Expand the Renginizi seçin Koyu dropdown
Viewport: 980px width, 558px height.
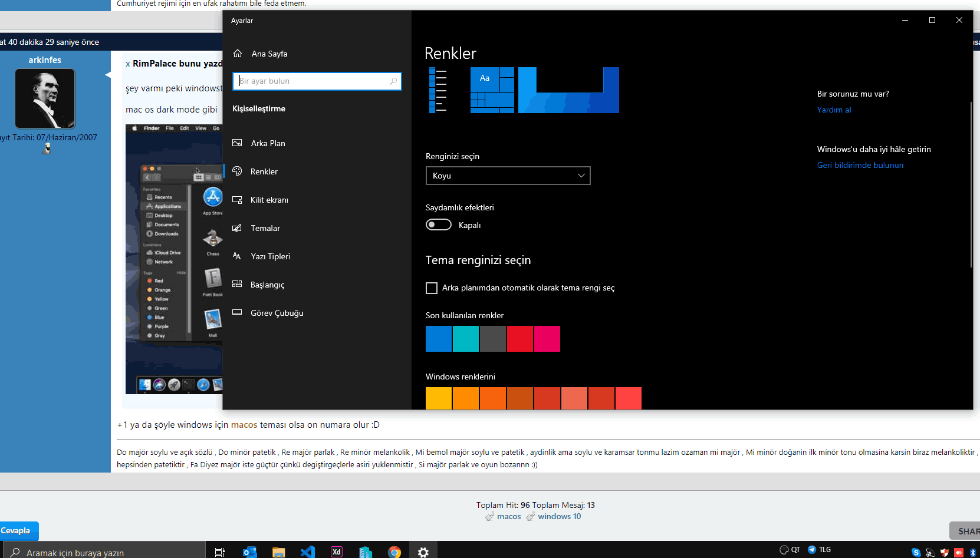point(508,176)
